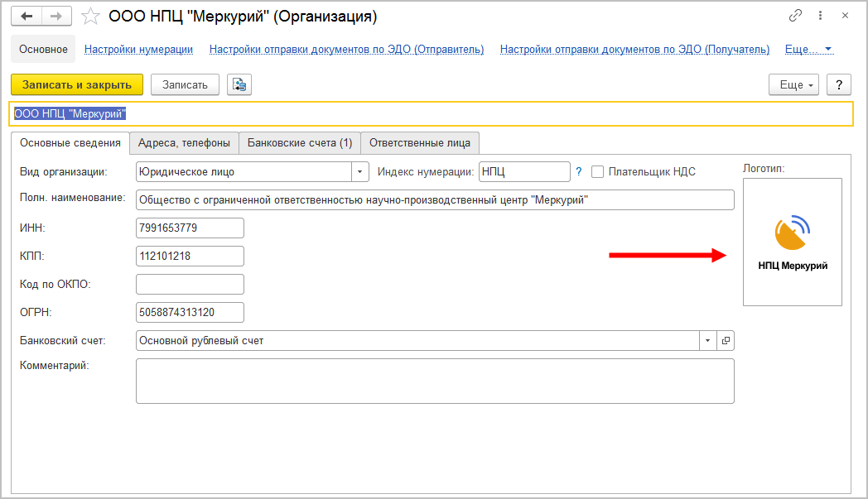Screen dimensions: 868x499
Task: Expand the Банковский счет dropdown list
Action: point(708,340)
